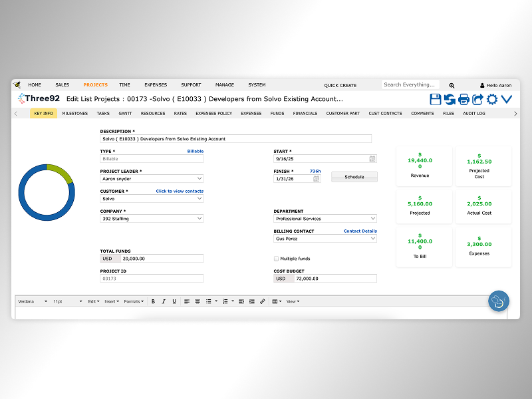The height and width of the screenshot is (399, 532).
Task: Toggle bold formatting in the editor
Action: [153, 301]
